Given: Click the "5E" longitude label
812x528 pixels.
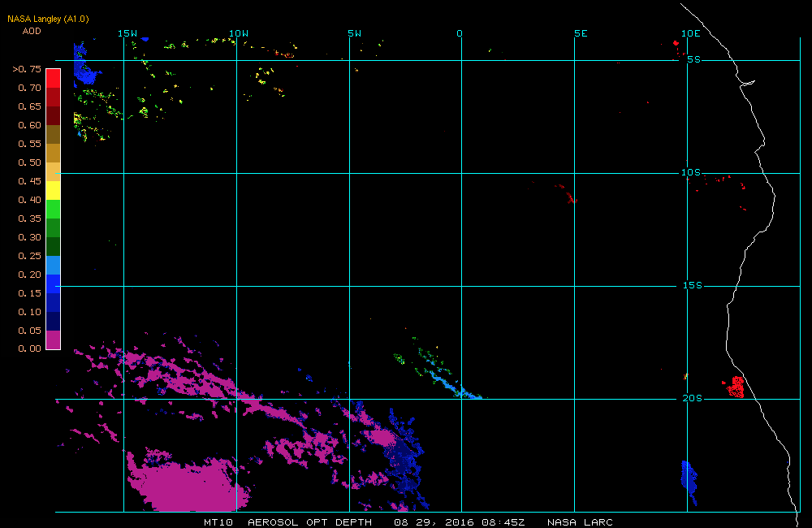Looking at the screenshot, I should click(581, 33).
